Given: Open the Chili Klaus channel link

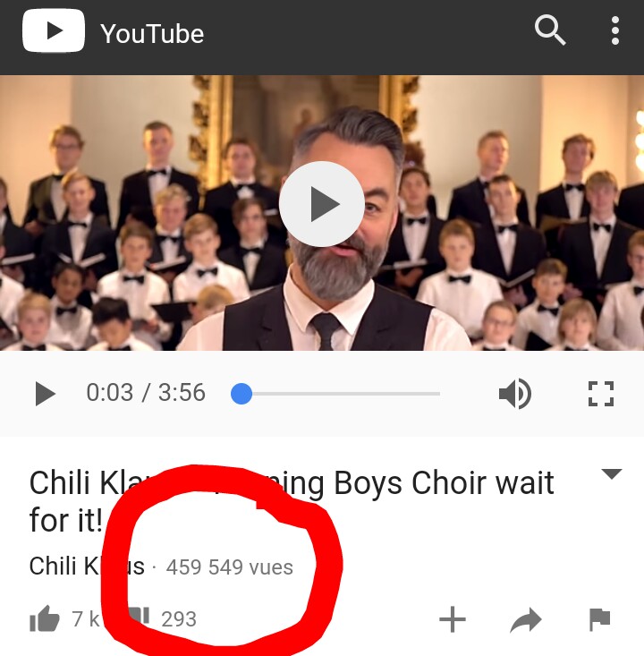Looking at the screenshot, I should (87, 566).
